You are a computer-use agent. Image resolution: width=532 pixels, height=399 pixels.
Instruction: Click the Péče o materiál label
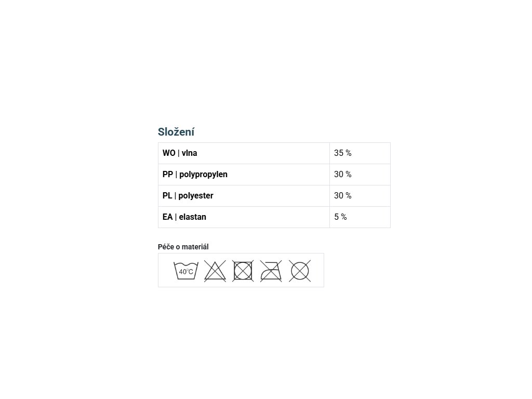point(183,247)
